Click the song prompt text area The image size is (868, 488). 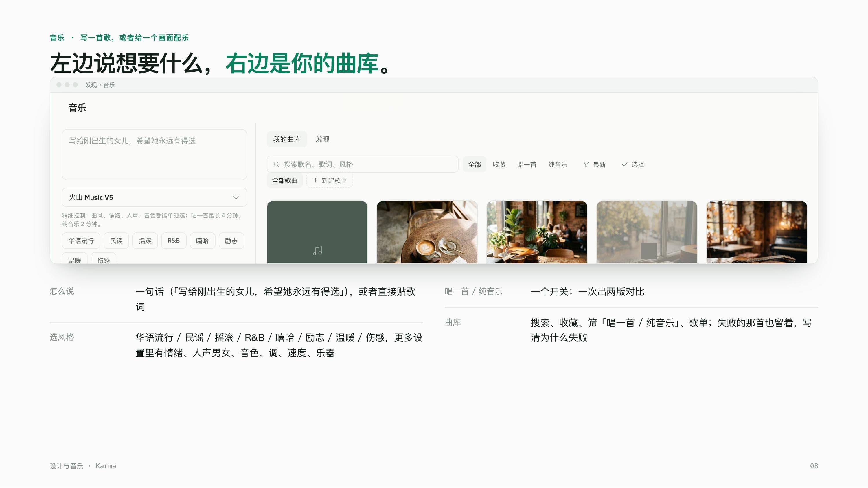[x=154, y=155]
